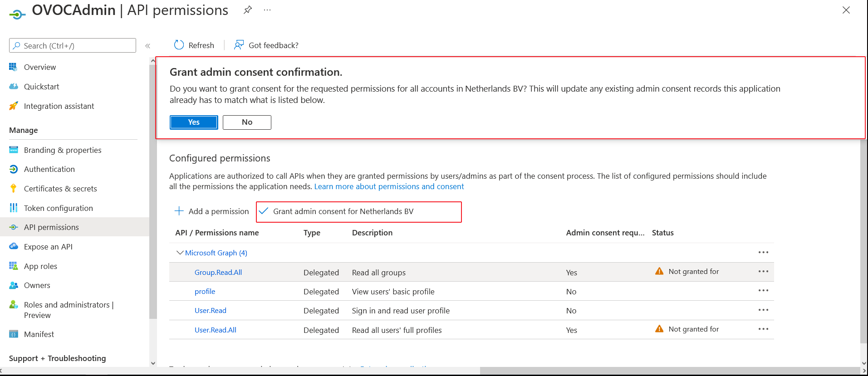Open Learn more about permissions link
Viewport: 868px width, 376px height.
click(x=389, y=186)
